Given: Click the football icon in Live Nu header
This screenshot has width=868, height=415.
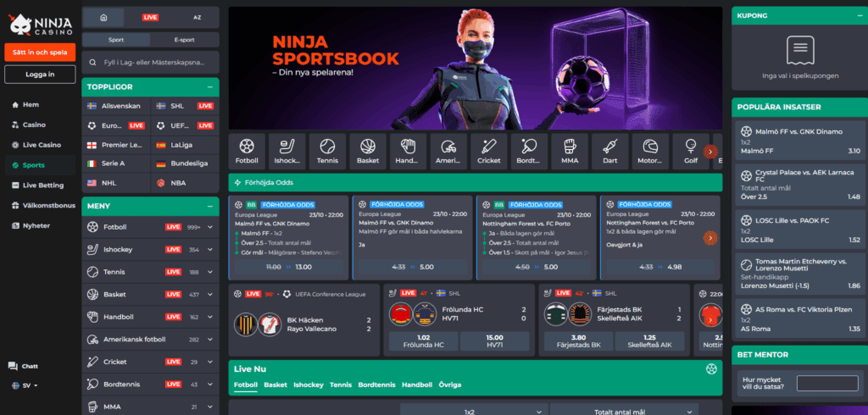Looking at the screenshot, I should click(711, 369).
